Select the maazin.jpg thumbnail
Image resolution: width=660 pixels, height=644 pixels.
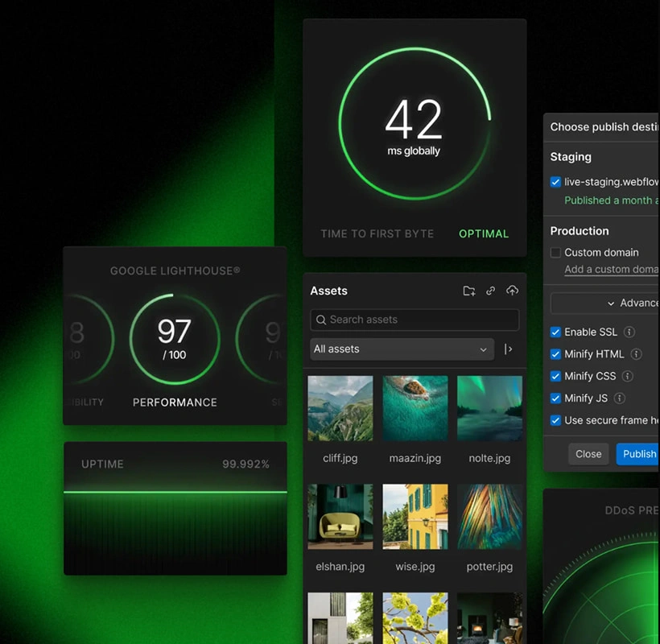pyautogui.click(x=415, y=408)
